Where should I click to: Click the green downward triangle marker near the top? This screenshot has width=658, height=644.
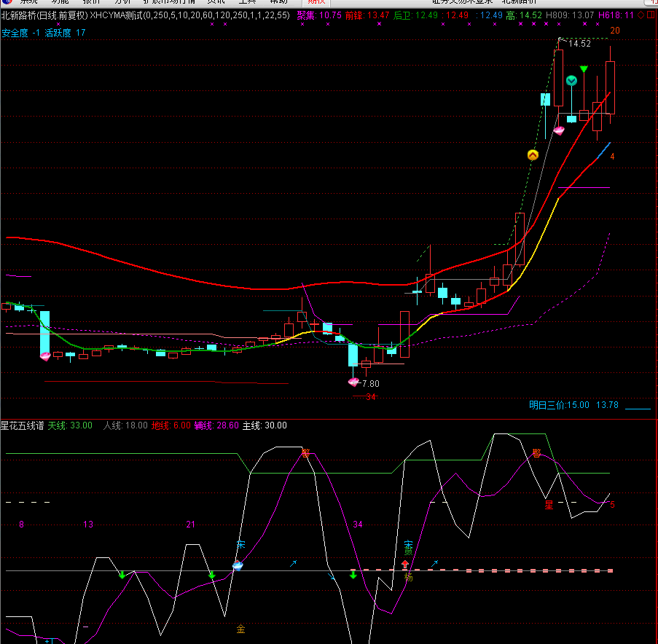[584, 68]
